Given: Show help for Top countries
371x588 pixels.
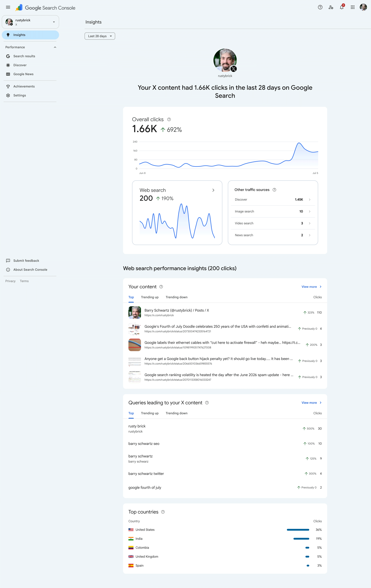Looking at the screenshot, I should coord(163,512).
